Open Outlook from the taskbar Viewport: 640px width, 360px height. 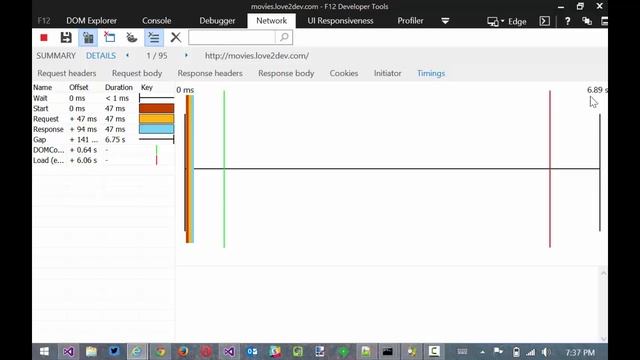[x=252, y=351]
